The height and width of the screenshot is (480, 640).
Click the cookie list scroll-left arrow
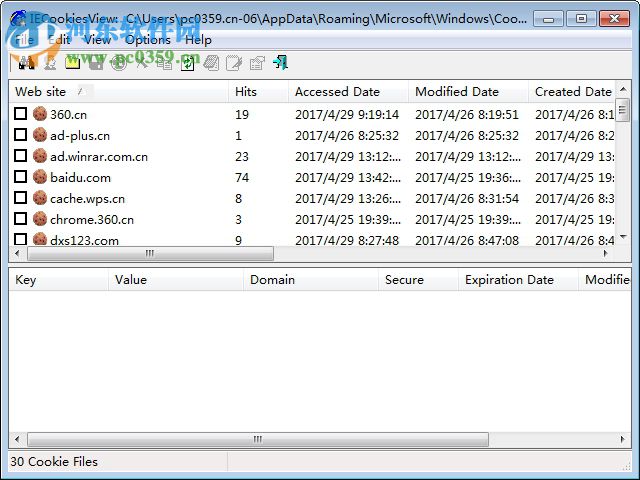[17, 253]
